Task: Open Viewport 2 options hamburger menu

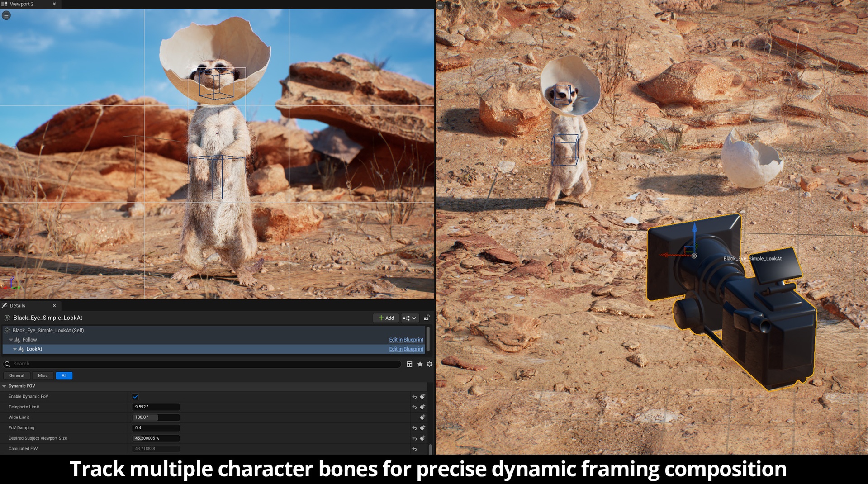Action: [x=6, y=15]
